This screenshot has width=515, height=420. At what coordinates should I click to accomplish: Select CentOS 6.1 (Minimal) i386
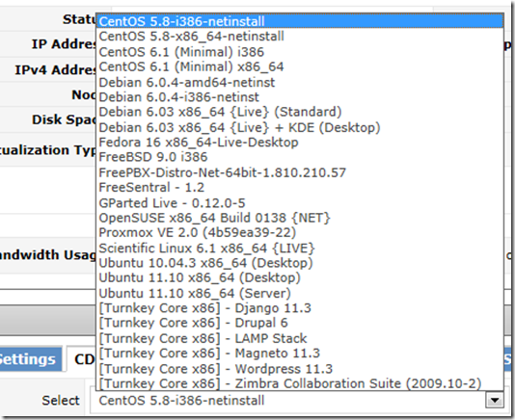click(x=300, y=52)
